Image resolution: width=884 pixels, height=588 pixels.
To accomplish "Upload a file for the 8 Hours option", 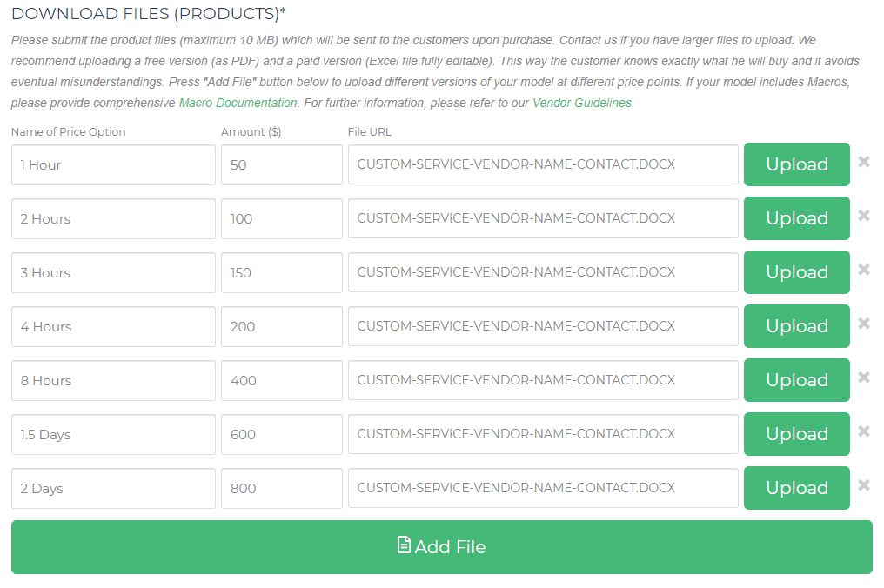I will pyautogui.click(x=797, y=380).
